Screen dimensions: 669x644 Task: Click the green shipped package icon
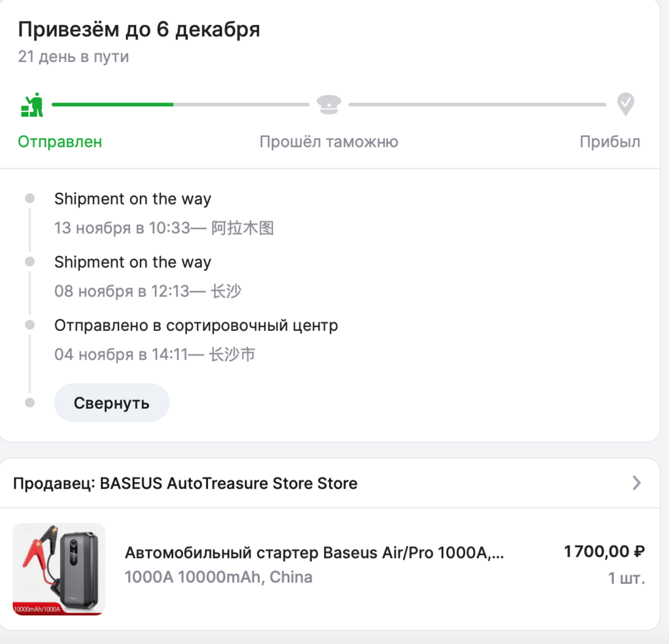tap(32, 105)
